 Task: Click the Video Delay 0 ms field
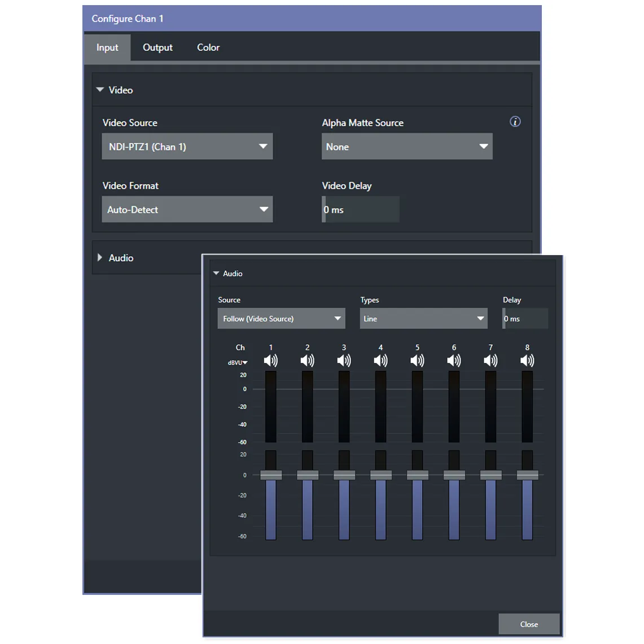coord(361,209)
